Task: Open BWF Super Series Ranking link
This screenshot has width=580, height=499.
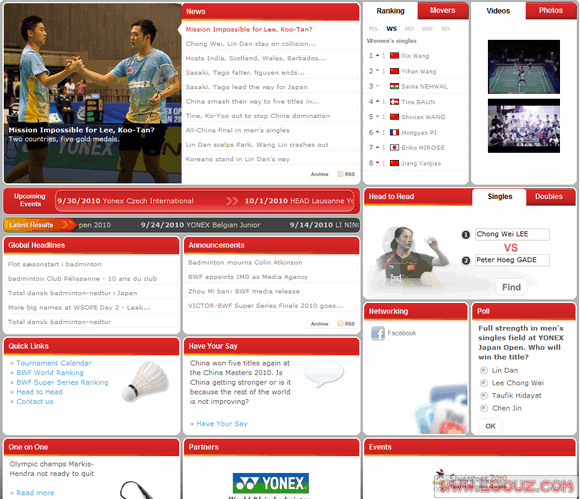Action: (62, 382)
